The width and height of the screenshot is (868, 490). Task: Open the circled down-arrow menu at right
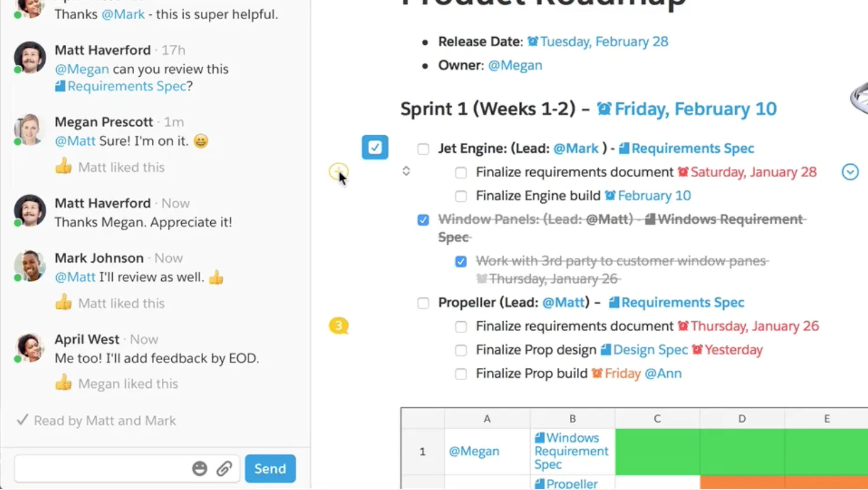(850, 172)
